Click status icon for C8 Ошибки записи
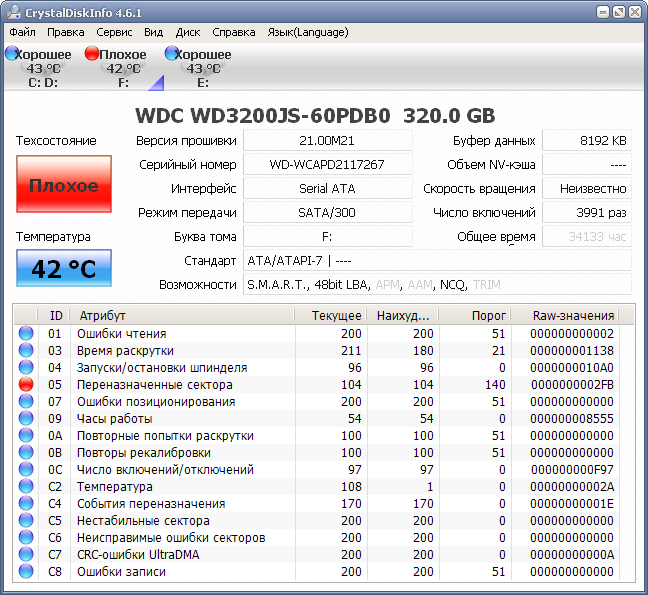This screenshot has width=648, height=595. (x=26, y=571)
